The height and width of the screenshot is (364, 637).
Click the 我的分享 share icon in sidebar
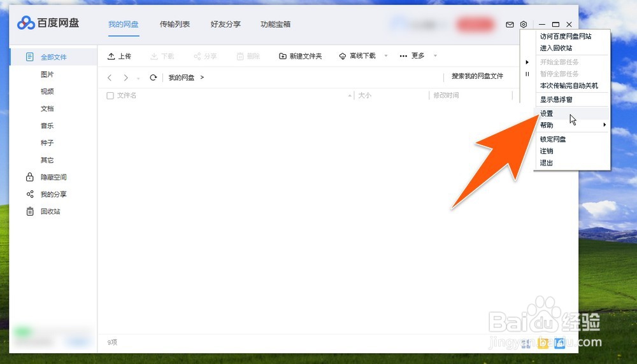[x=30, y=194]
